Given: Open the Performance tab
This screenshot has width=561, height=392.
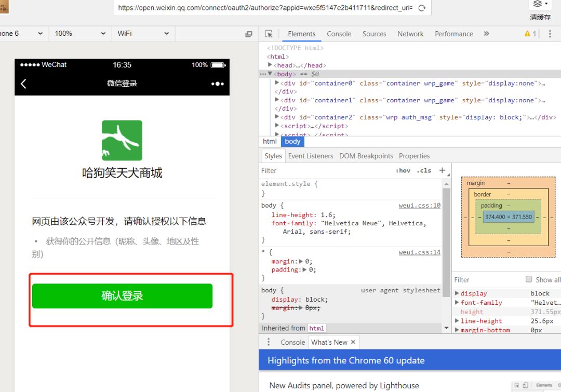Looking at the screenshot, I should click(x=453, y=34).
